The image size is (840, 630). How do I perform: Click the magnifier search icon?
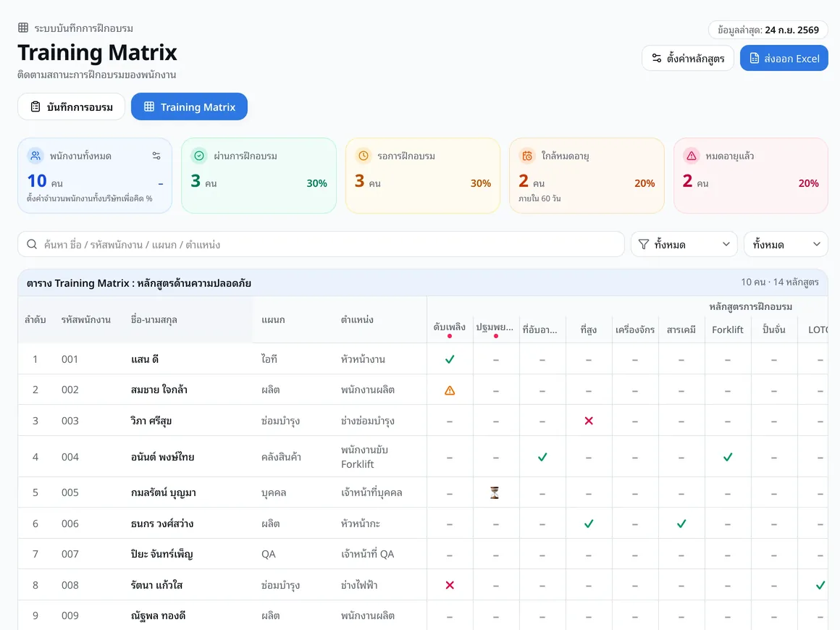32,244
